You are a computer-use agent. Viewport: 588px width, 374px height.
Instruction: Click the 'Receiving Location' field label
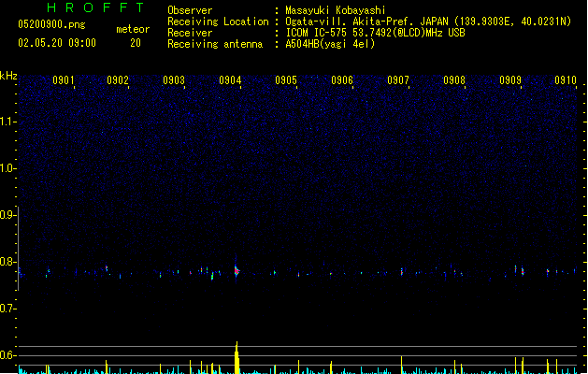coord(218,22)
